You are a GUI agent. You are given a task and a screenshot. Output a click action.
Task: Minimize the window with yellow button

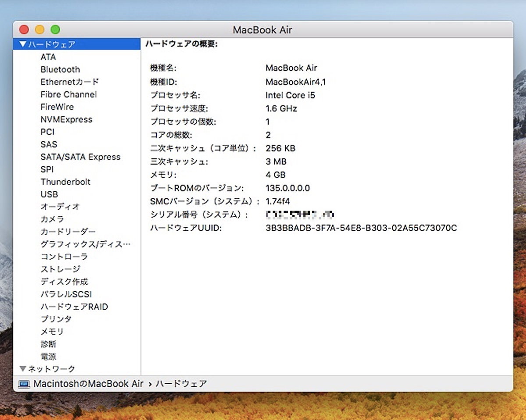(x=39, y=30)
